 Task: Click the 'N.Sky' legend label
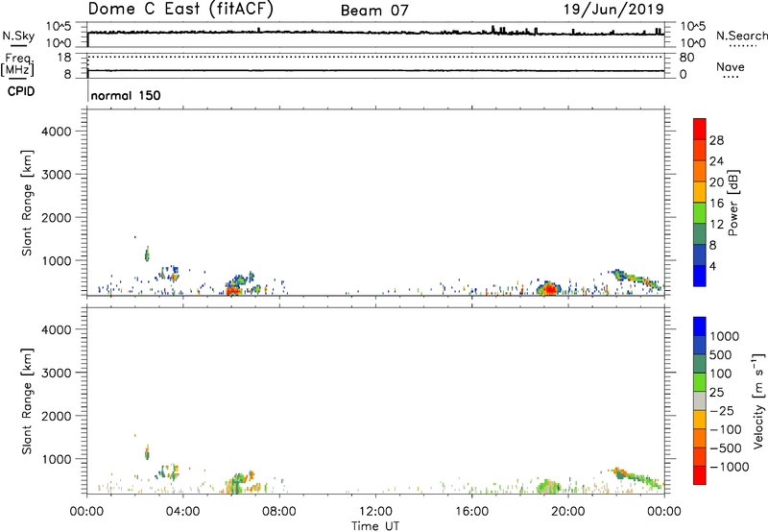pos(18,36)
